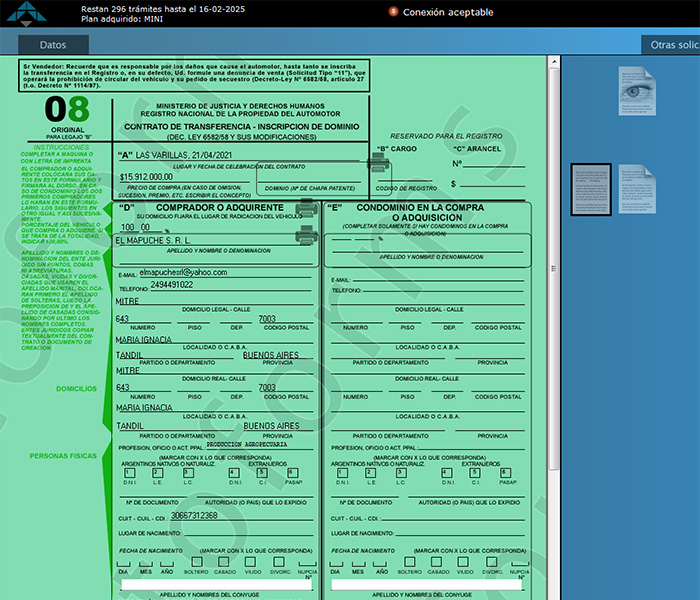This screenshot has height=600, width=700.
Task: Click the Conexión aceptable status text
Action: point(447,13)
